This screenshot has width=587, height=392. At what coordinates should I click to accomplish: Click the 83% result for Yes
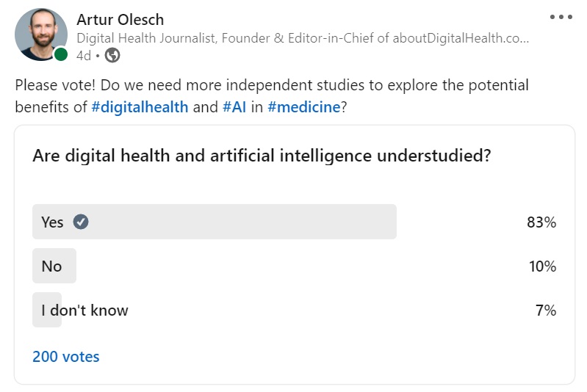(x=541, y=222)
